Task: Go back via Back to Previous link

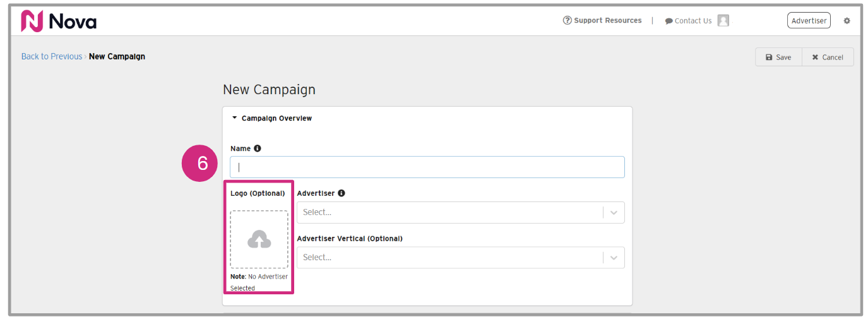Action: 52,56
